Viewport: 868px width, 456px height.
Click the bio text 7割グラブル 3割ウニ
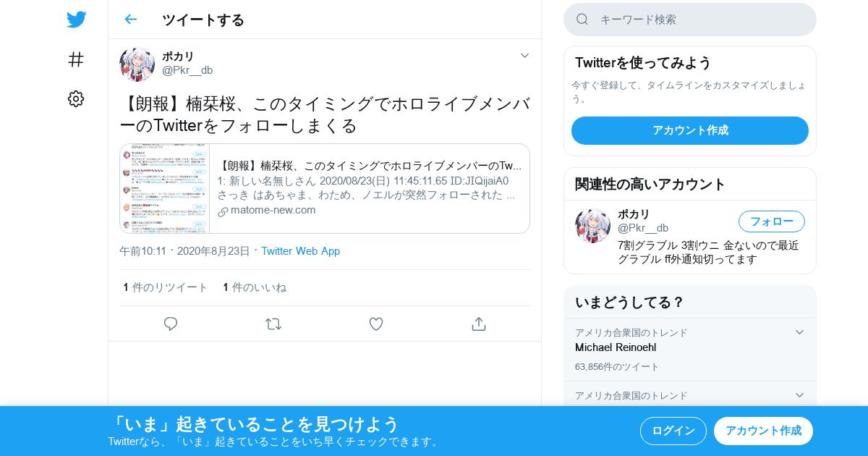coord(708,252)
